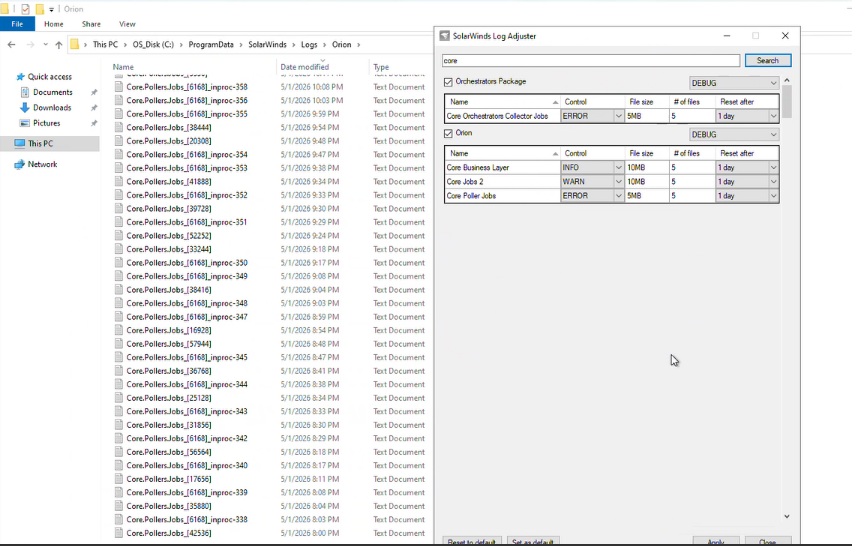Viewport: 852px width, 546px height.
Task: Open Reset after dropdown for Core Orchestrators Collector Jobs
Action: (x=747, y=116)
